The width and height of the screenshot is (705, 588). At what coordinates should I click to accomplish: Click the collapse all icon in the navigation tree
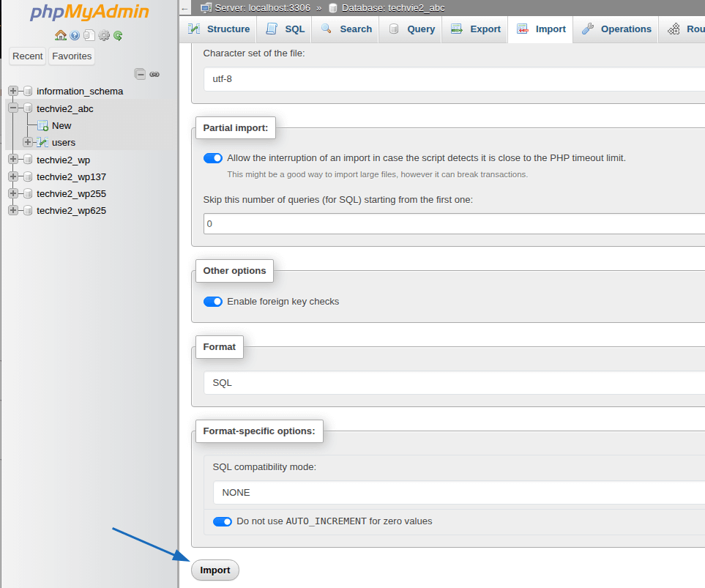pos(140,74)
